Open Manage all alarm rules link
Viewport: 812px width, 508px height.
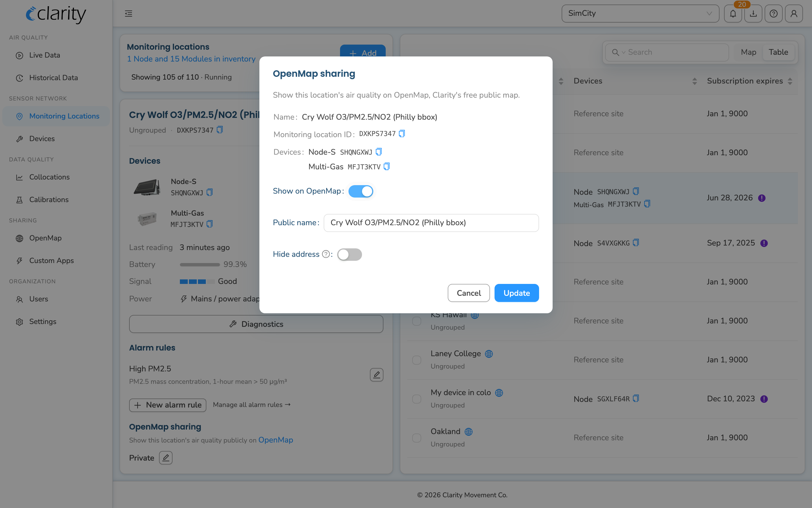252,405
